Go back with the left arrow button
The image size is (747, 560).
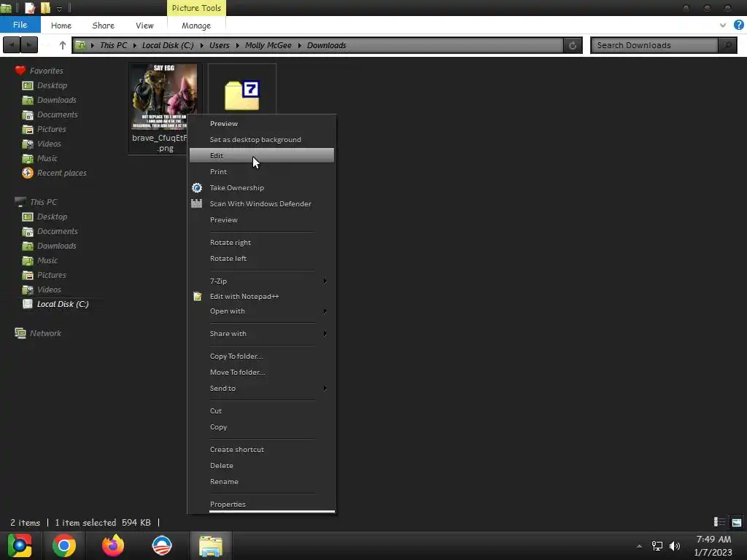pyautogui.click(x=12, y=45)
